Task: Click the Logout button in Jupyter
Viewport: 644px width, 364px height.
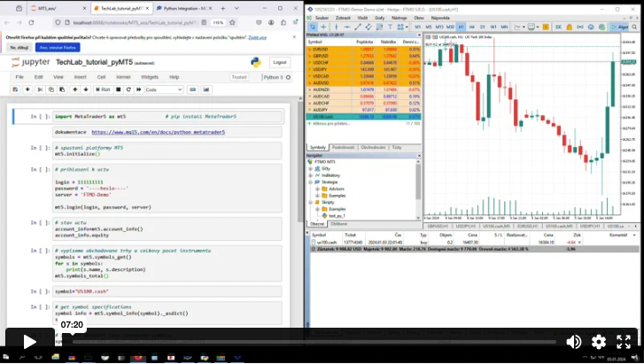Action: pos(280,63)
